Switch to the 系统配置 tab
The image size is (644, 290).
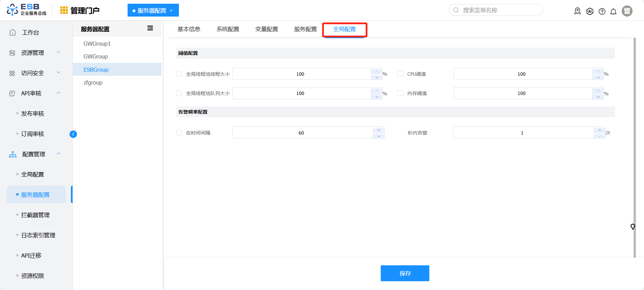pyautogui.click(x=228, y=29)
